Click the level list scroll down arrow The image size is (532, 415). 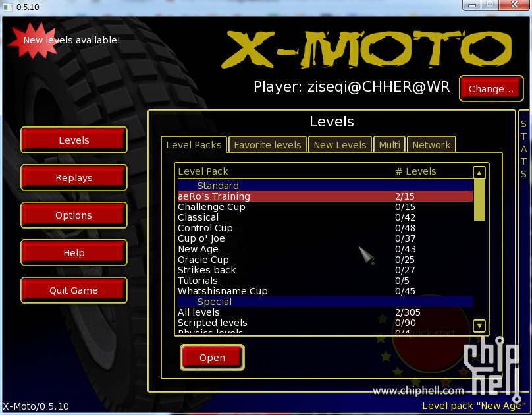479,326
